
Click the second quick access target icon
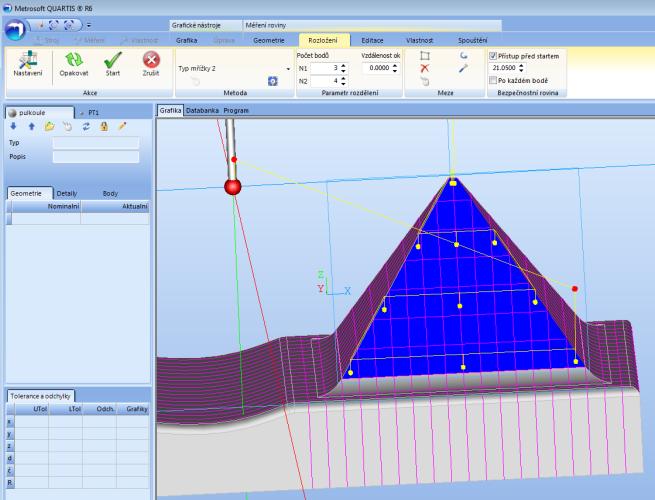(54, 25)
